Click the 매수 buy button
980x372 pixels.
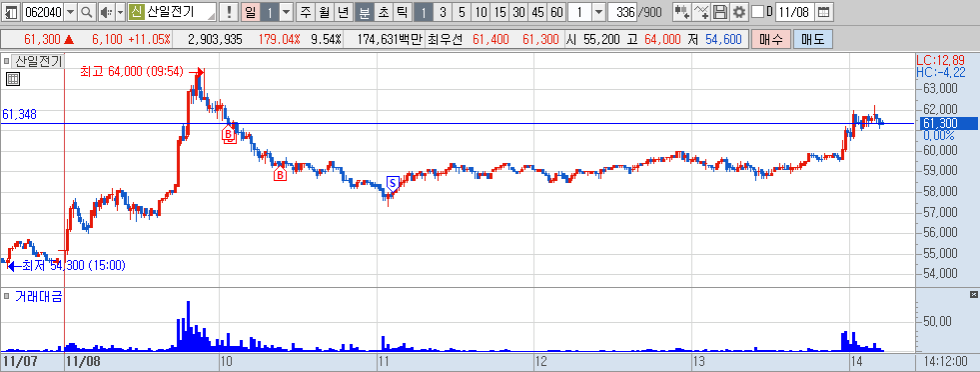[x=770, y=39]
